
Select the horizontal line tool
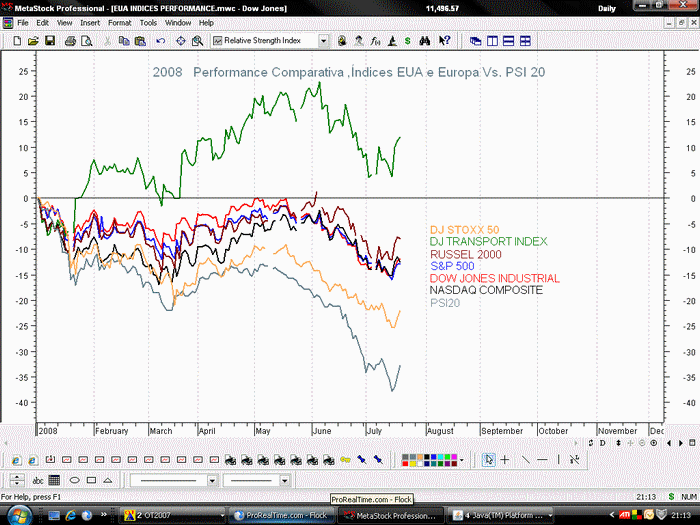(542, 459)
